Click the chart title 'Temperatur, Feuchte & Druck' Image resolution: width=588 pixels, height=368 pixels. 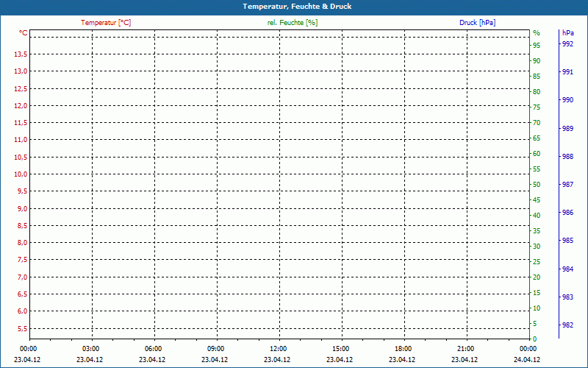[x=297, y=7]
